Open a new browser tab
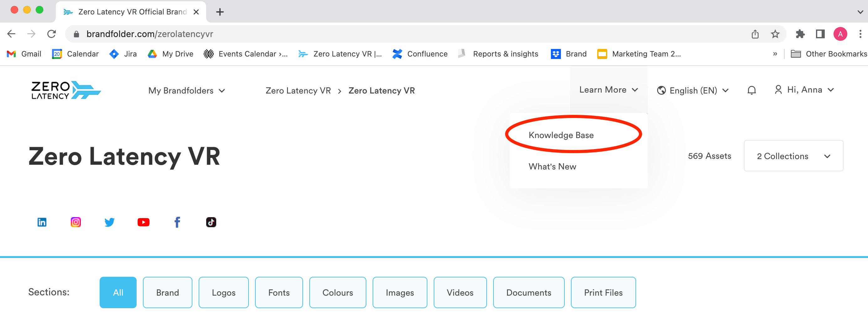Viewport: 868px width, 327px height. tap(220, 12)
